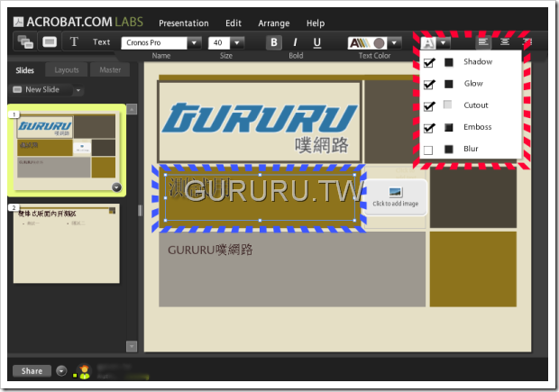Screen dimensions: 559x392
Task: Align text right
Action: coord(527,42)
